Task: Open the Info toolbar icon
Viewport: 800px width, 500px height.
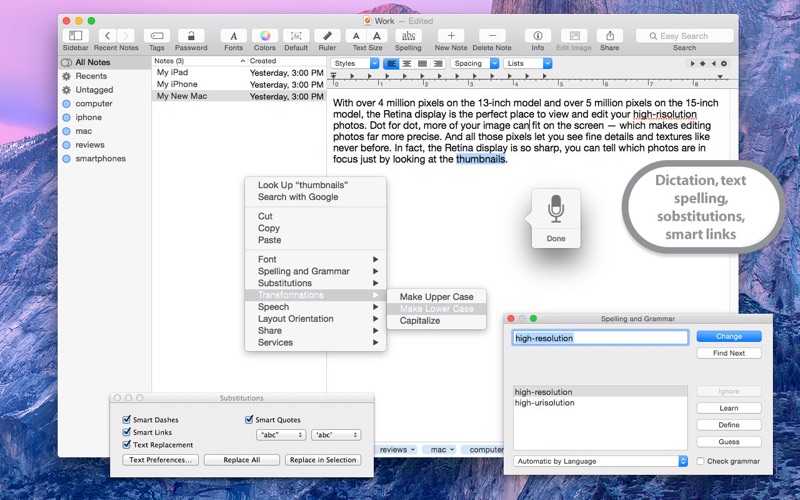Action: pyautogui.click(x=538, y=36)
